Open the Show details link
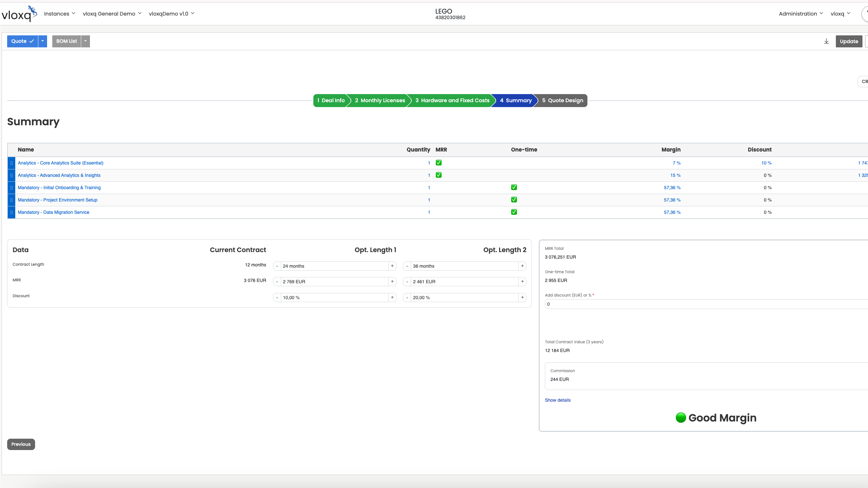Viewport: 868px width, 488px height. point(557,400)
